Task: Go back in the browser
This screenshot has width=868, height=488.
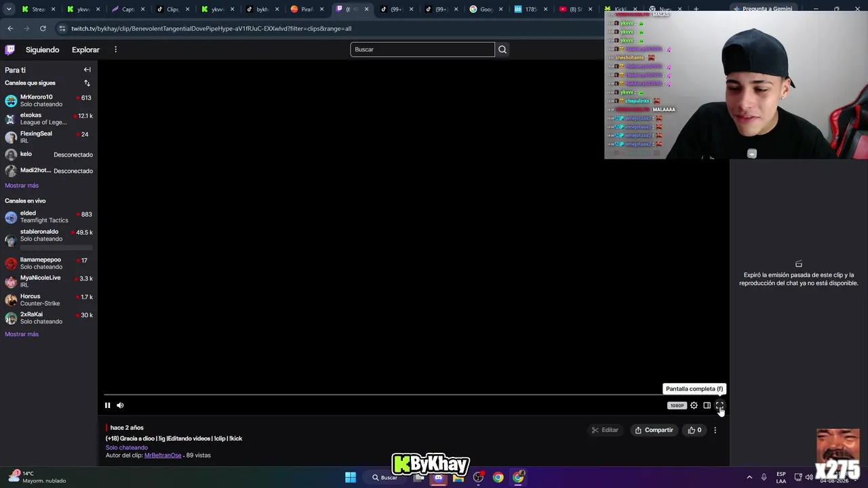Action: (x=10, y=28)
